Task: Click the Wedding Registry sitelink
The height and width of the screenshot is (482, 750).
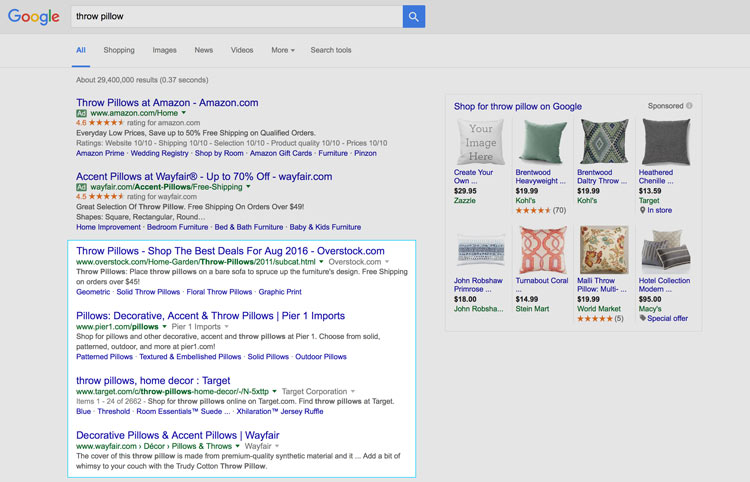Action: click(x=159, y=153)
